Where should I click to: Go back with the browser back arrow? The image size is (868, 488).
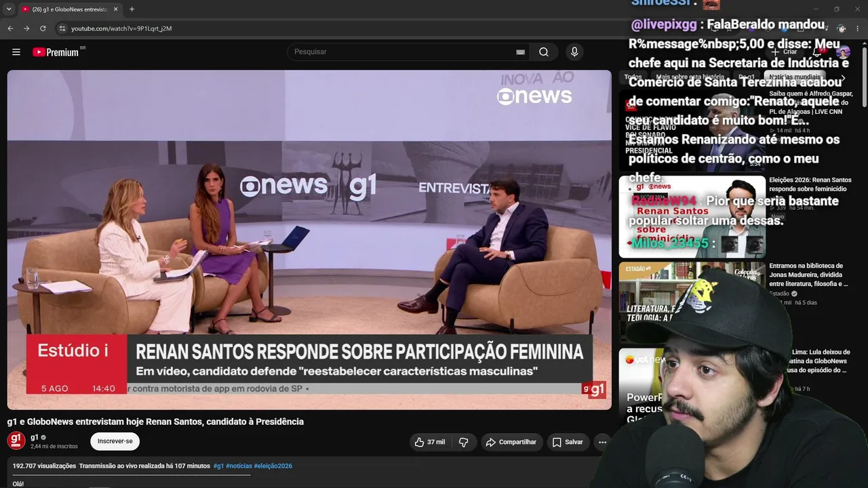[x=10, y=28]
